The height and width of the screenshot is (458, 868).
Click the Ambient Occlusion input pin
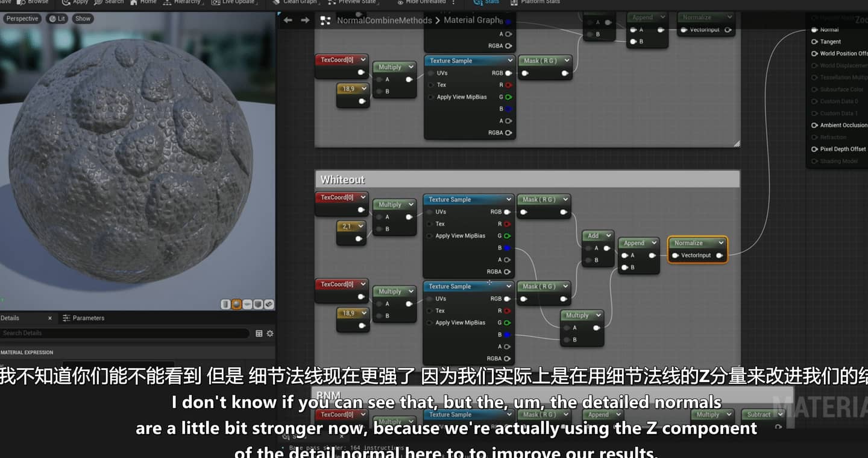tap(815, 126)
